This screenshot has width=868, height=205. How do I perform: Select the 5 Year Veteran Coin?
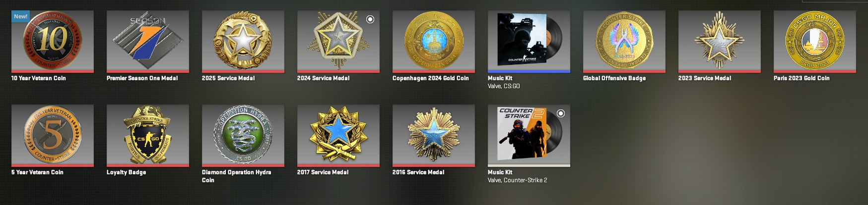[53, 136]
